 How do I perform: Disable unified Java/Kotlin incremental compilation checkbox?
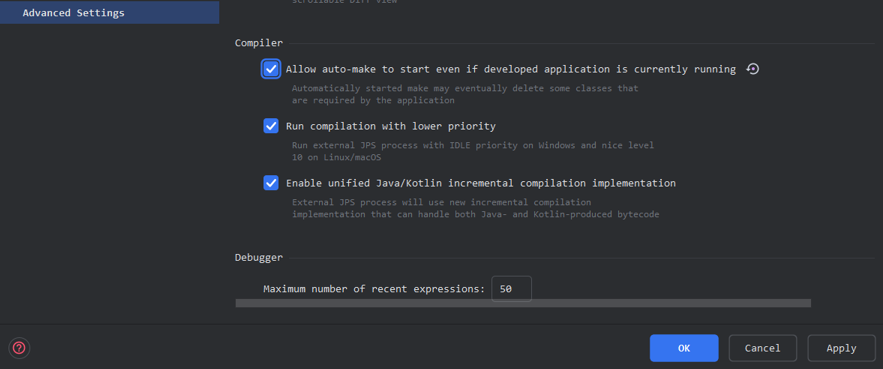(271, 183)
